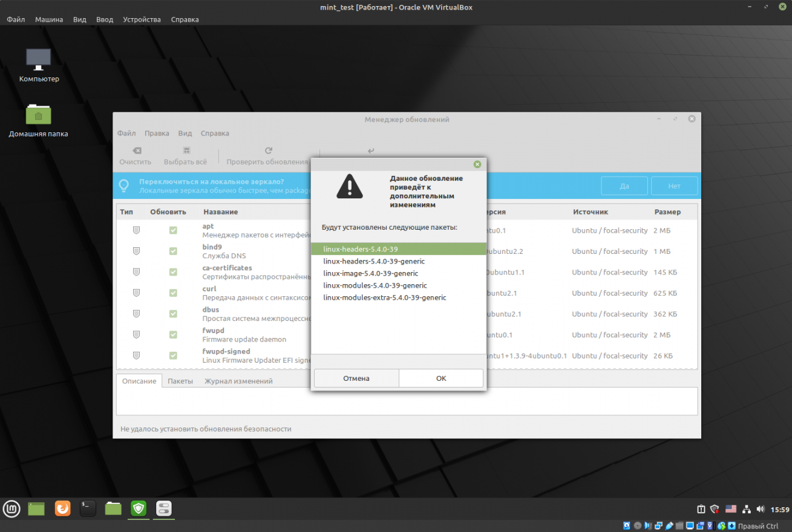Click the clipboard warning tray icon
This screenshot has height=532, width=792.
click(x=701, y=509)
